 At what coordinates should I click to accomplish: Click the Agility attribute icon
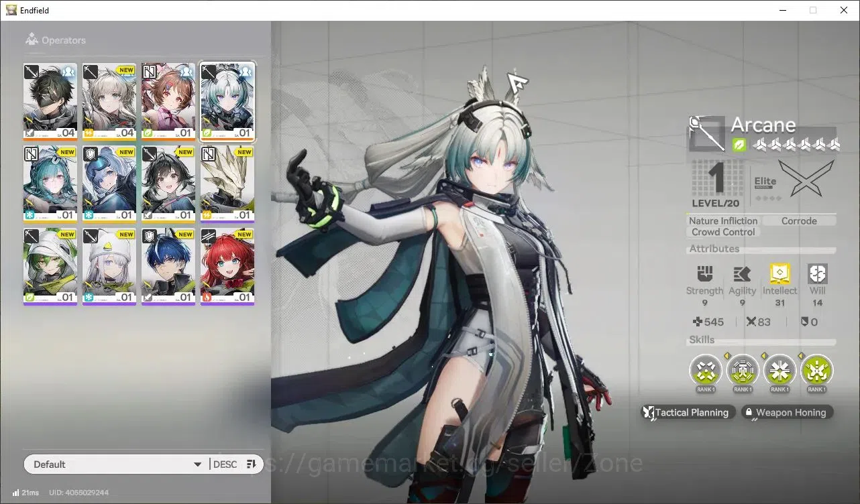pos(742,273)
